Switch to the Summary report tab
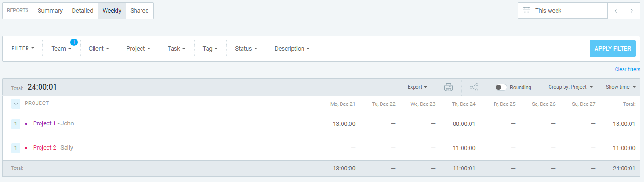The image size is (644, 182). tap(50, 11)
